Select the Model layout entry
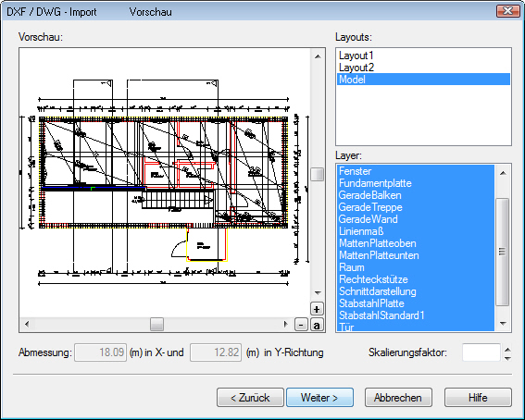525x420 pixels. (423, 80)
